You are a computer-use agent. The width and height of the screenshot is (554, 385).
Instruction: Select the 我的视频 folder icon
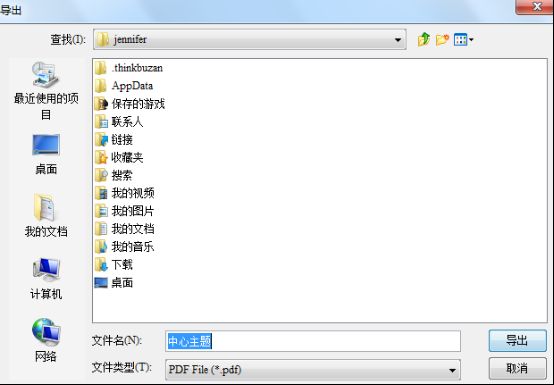tap(101, 193)
